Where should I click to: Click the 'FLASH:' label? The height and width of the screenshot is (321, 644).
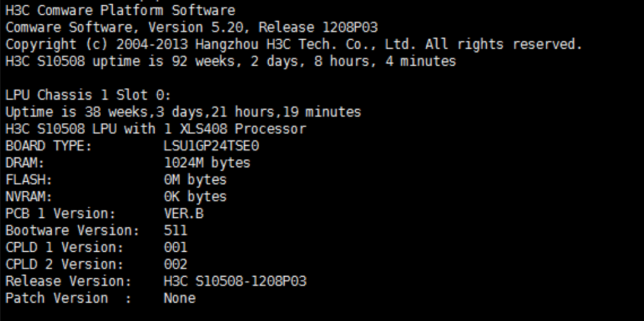click(x=29, y=179)
